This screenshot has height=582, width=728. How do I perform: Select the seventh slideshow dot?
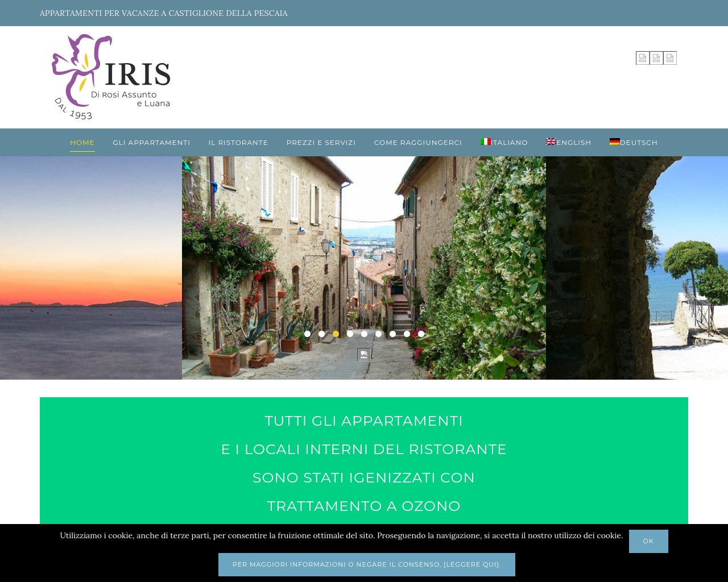(392, 334)
